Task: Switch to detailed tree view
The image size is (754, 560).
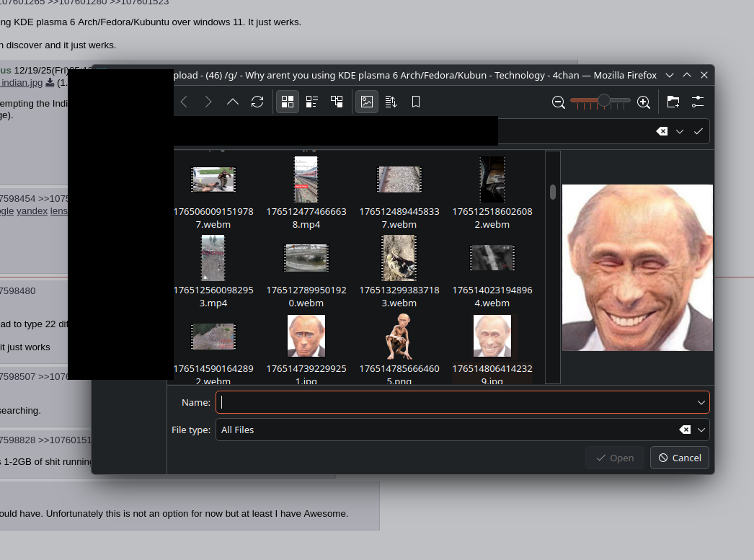Action: (337, 102)
